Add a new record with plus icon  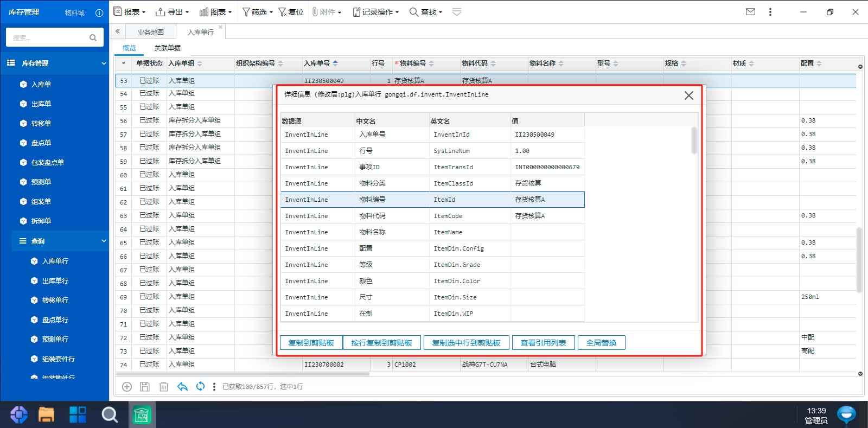coord(127,387)
